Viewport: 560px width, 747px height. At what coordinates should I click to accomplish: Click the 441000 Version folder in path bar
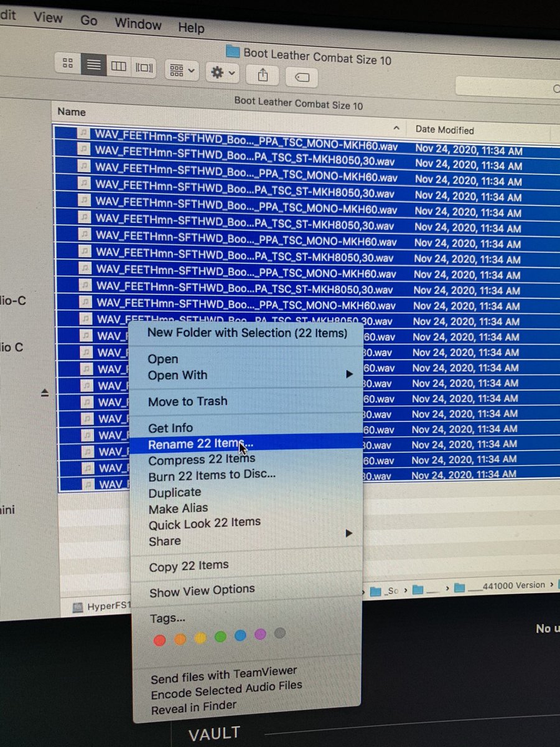500,585
